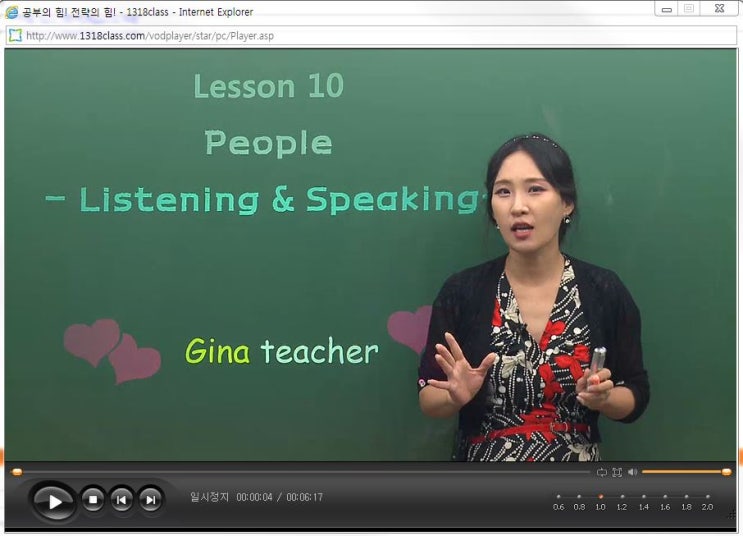Switch to fullscreen view icon
The width and height of the screenshot is (743, 536).
pos(617,472)
